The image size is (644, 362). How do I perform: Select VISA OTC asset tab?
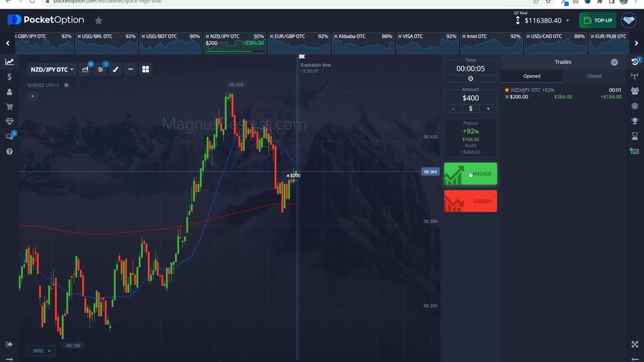click(x=427, y=43)
